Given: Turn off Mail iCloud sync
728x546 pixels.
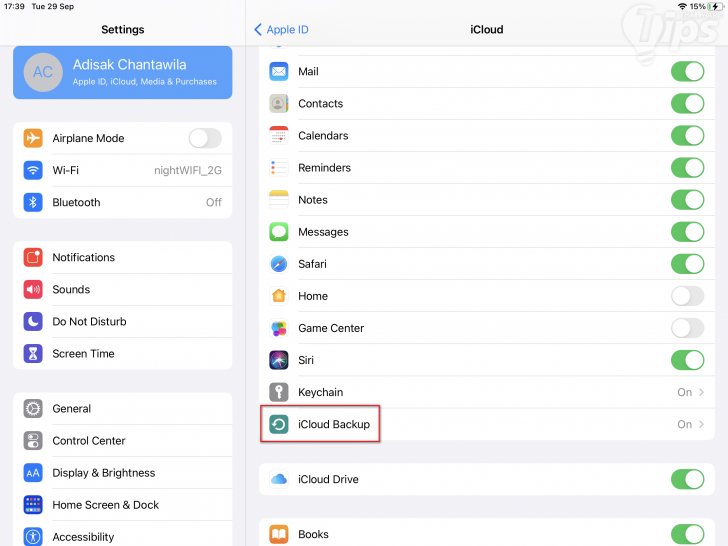Looking at the screenshot, I should [687, 72].
